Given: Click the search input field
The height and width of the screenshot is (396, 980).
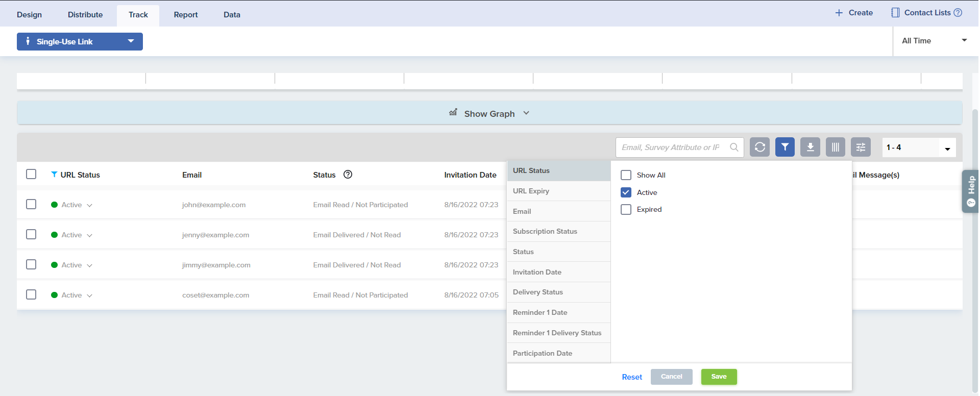Looking at the screenshot, I should click(671, 147).
